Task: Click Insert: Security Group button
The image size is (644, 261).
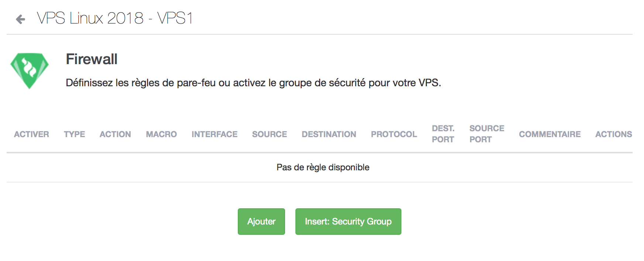Action: [x=348, y=222]
